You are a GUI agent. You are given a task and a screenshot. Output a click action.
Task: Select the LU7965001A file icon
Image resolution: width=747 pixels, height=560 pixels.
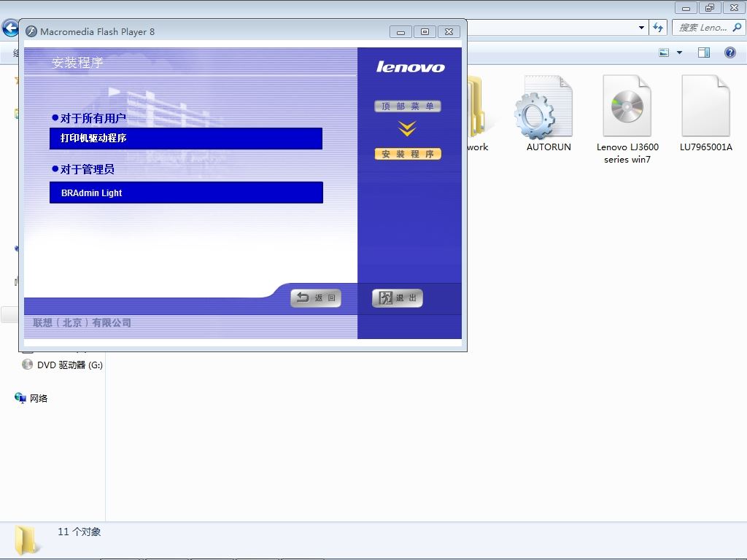tap(705, 106)
